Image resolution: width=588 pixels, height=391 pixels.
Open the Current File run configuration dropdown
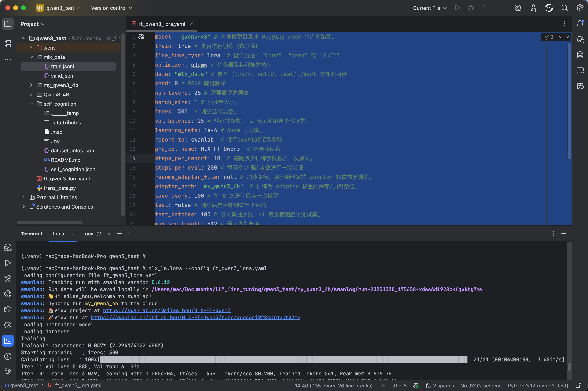tap(429, 8)
